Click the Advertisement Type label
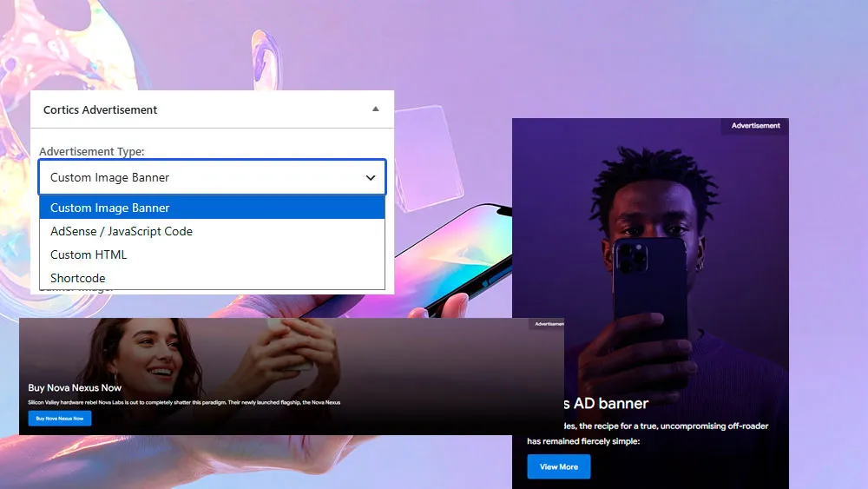This screenshot has height=489, width=868. click(x=91, y=151)
